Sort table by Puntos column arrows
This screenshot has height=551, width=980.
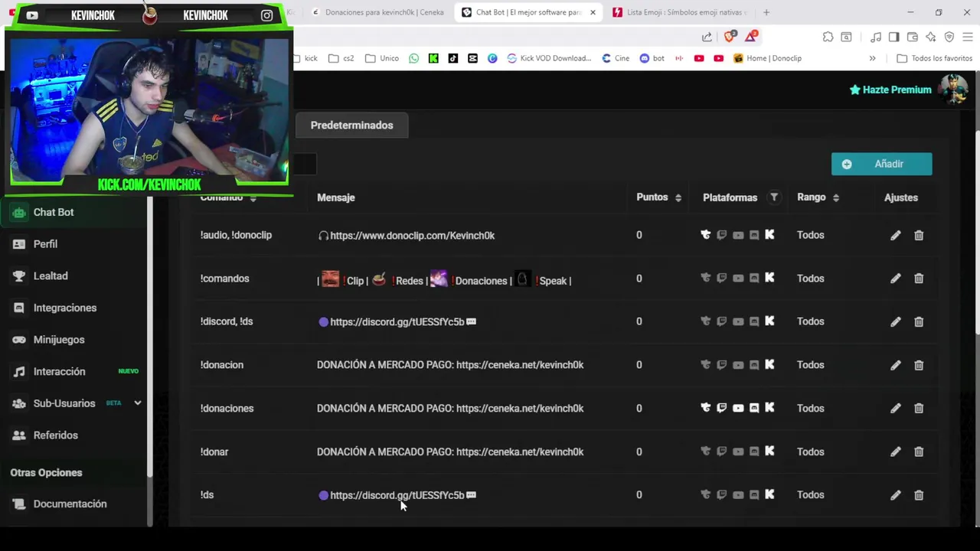point(678,197)
